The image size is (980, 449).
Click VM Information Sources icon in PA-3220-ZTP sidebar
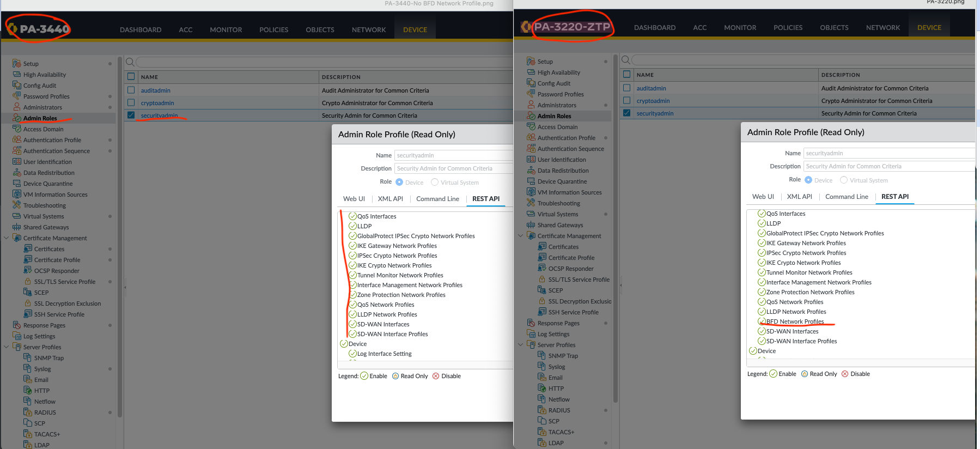click(531, 192)
